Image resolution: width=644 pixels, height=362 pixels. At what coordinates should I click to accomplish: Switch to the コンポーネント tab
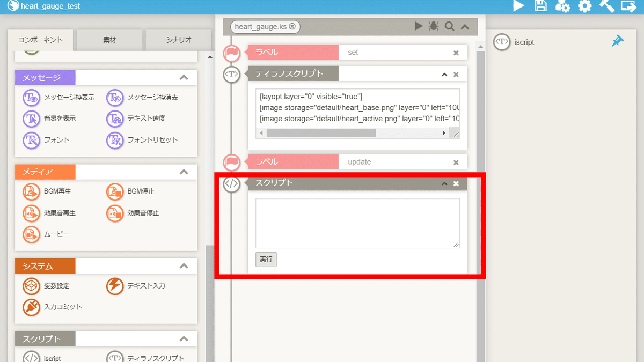[40, 40]
